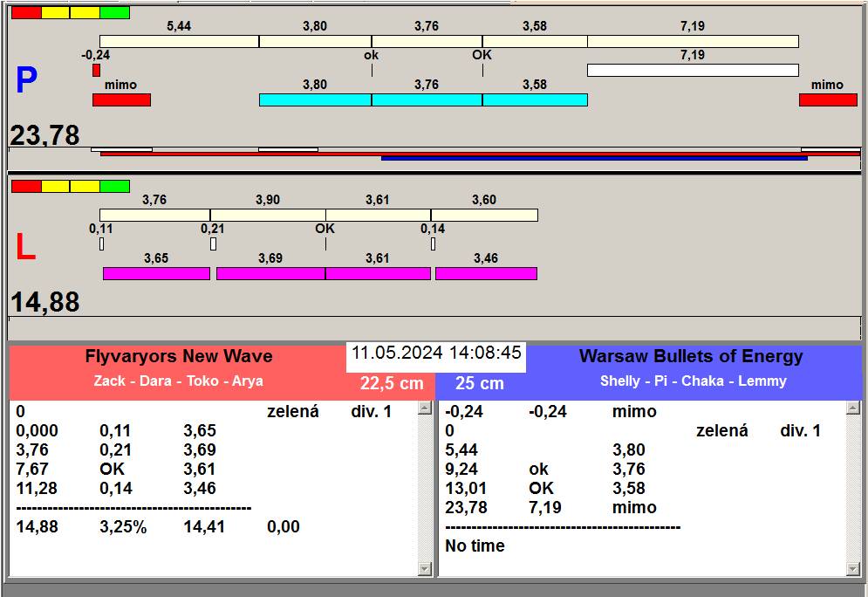Click the 0,00 value in Flyvaryors summary
868x597 pixels.
point(284,526)
